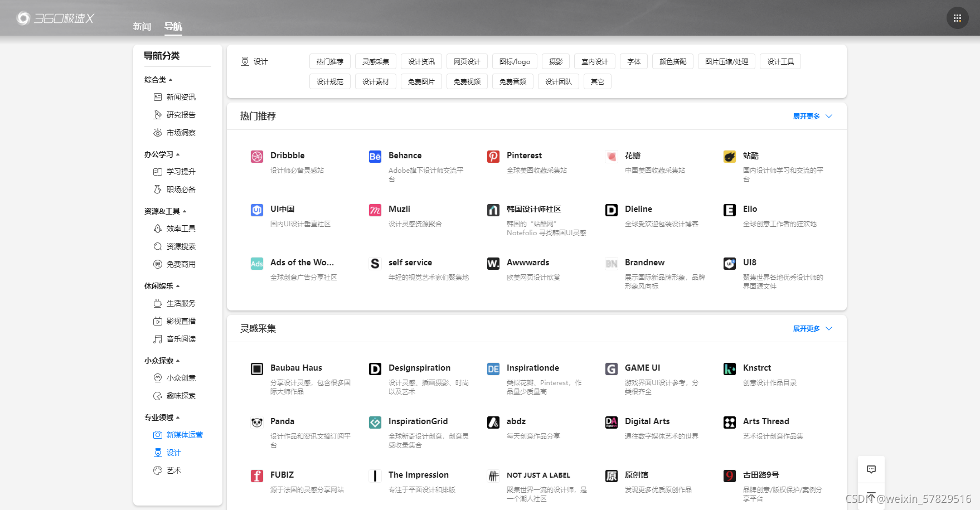Image resolution: width=980 pixels, height=510 pixels.
Task: Click the 图片压缩/处理 tag button
Action: coord(727,62)
